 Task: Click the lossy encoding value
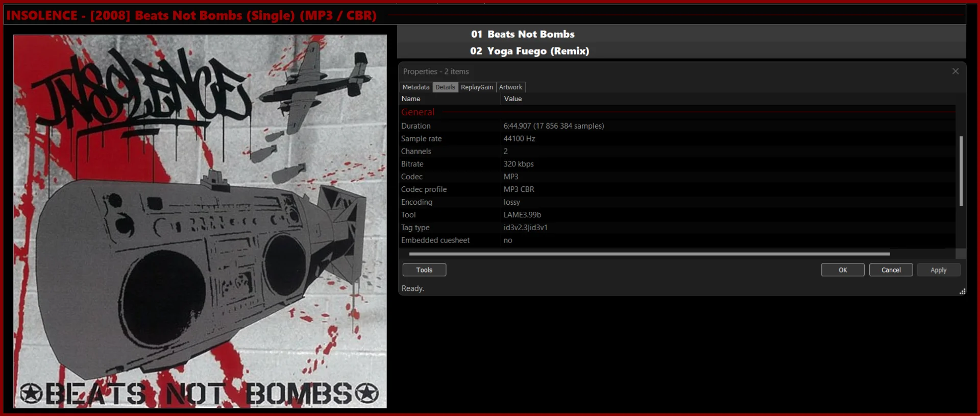point(511,202)
